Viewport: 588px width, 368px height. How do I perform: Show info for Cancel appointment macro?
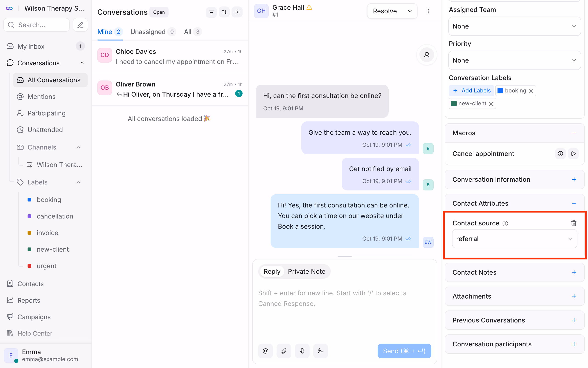560,154
